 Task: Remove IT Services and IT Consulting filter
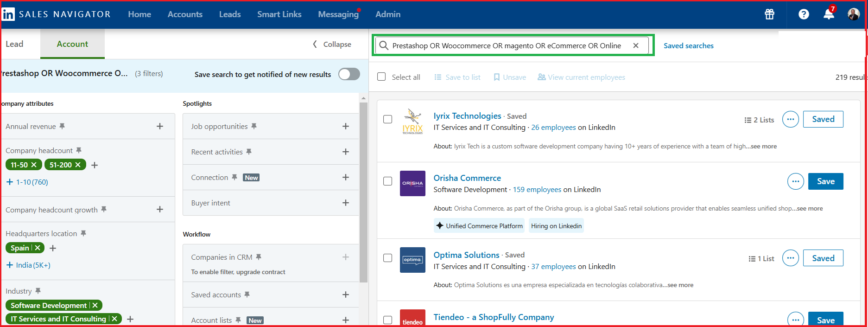pyautogui.click(x=114, y=319)
